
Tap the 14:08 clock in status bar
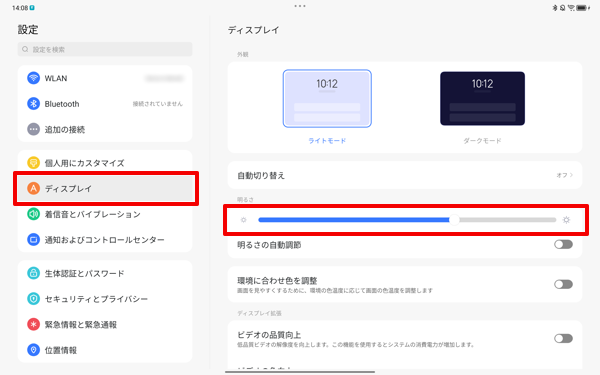coord(20,8)
